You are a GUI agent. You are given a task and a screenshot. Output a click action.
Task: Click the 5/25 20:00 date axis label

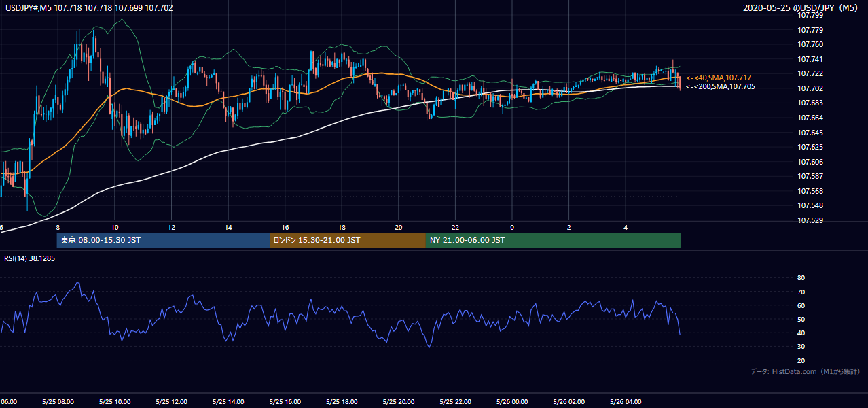tap(399, 402)
